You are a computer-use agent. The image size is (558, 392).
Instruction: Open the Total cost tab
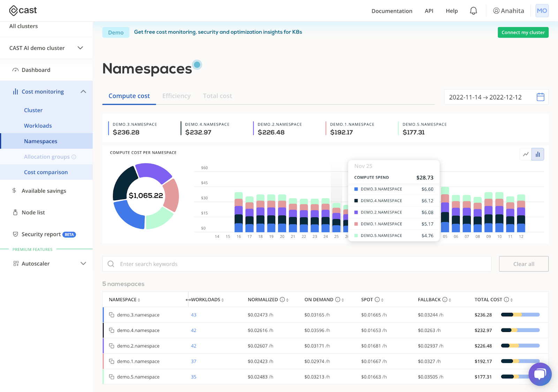pyautogui.click(x=217, y=96)
